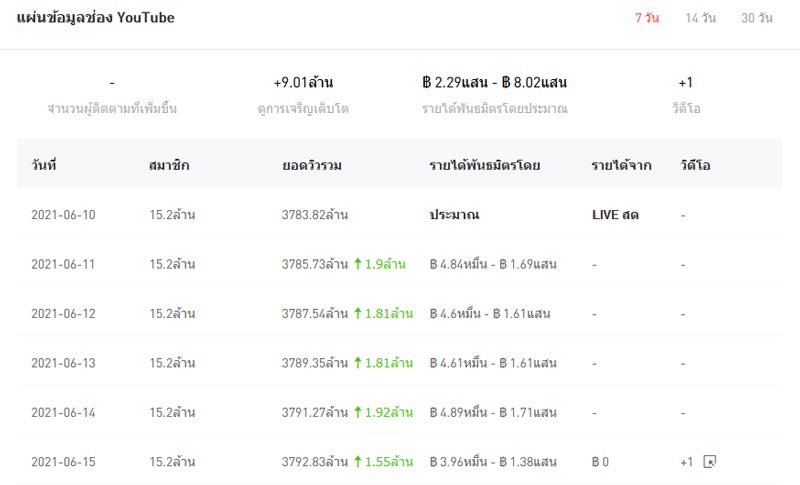Click ฿0 live revenue in 2021-06-15 row
This screenshot has width=800, height=485.
[600, 462]
